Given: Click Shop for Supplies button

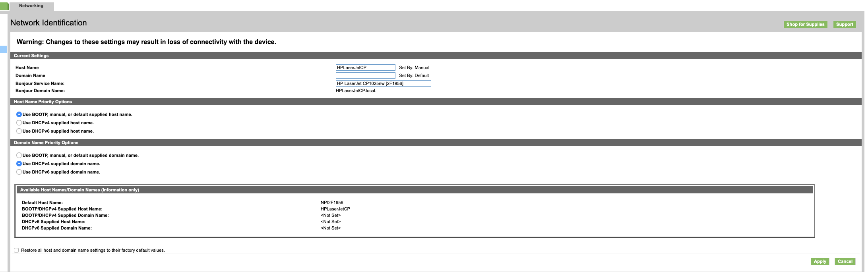Looking at the screenshot, I should (805, 25).
